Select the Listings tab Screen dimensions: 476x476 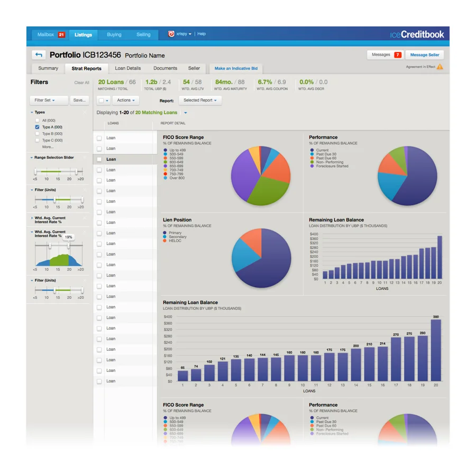click(83, 35)
